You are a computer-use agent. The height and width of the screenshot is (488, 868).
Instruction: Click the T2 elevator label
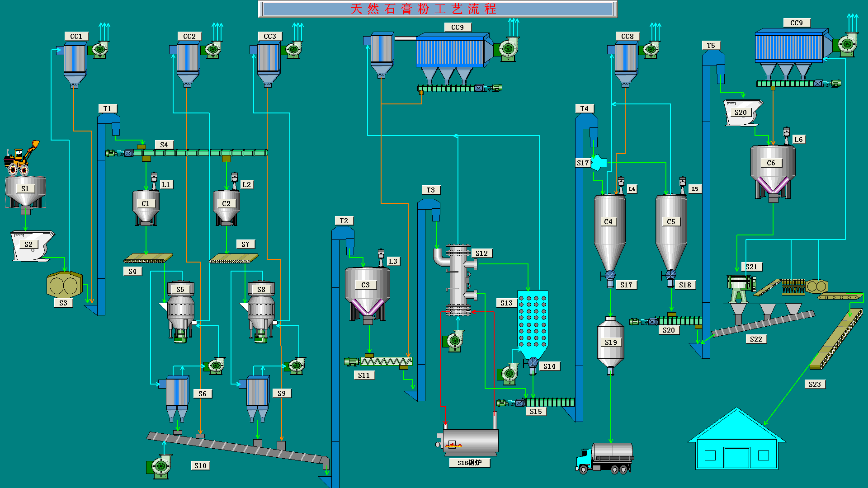344,221
